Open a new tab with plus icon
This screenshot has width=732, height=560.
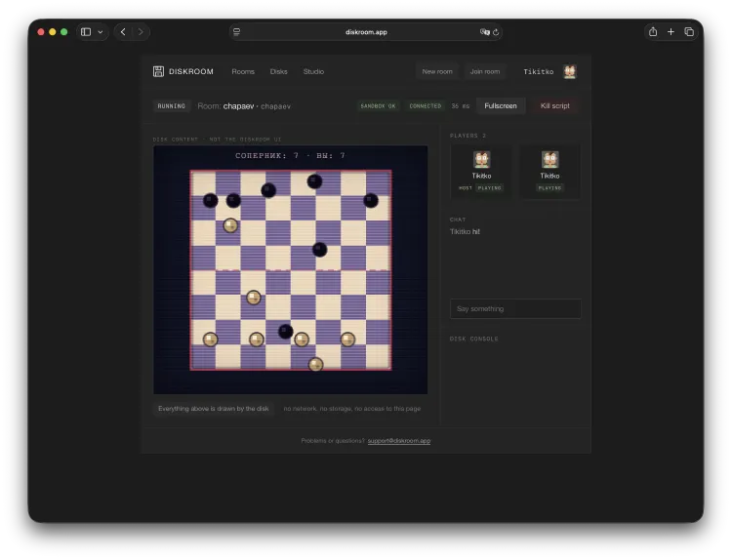[x=671, y=32]
